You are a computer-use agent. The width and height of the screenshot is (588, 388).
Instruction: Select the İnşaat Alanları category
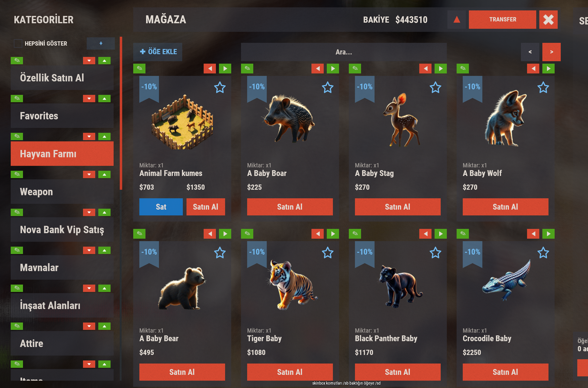[62, 305]
